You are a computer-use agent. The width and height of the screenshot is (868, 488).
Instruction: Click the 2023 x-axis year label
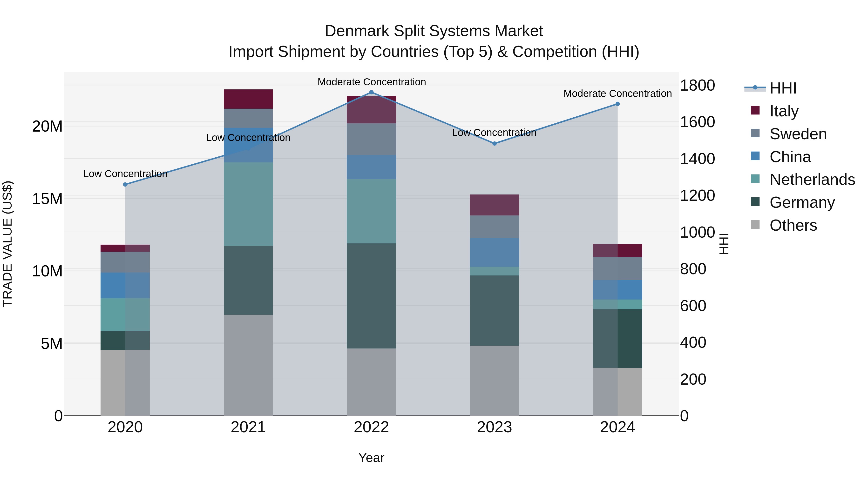[x=494, y=427]
